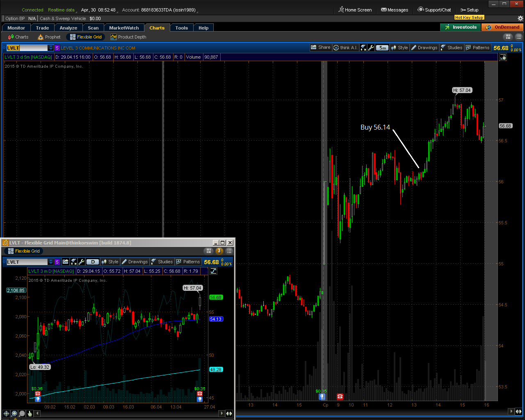Select the crosshair pointer tool in small window

7,413
